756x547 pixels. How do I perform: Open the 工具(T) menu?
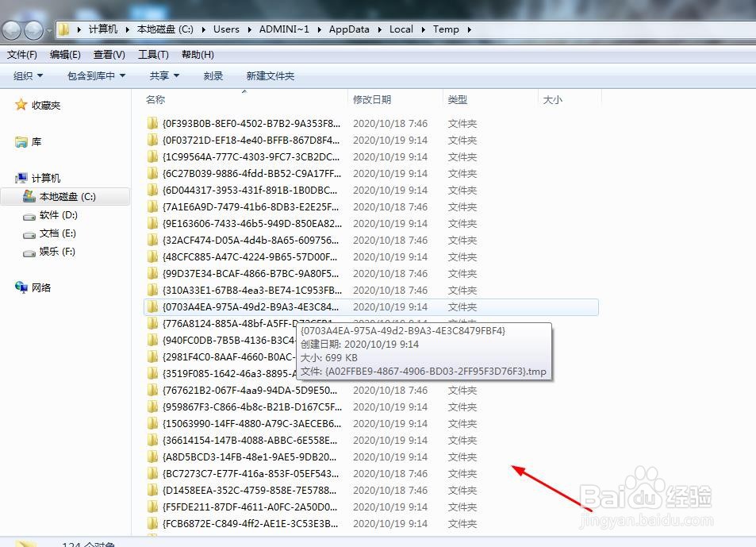point(153,55)
